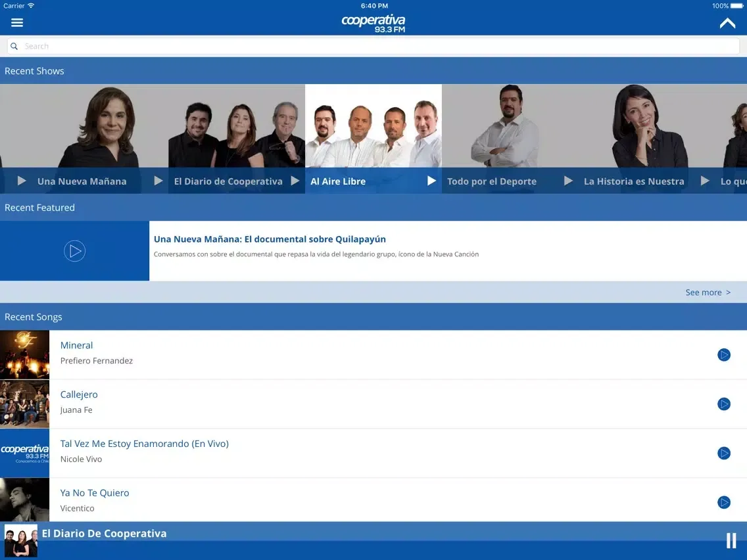Tap the search magnifier icon
The height and width of the screenshot is (560, 747).
(x=14, y=46)
